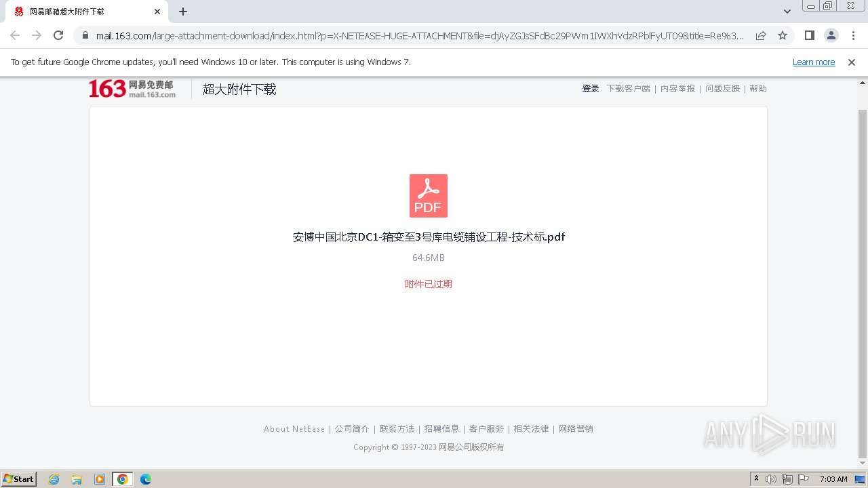Bookmark this page with the star
Image resolution: width=868 pixels, height=488 pixels.
(783, 35)
